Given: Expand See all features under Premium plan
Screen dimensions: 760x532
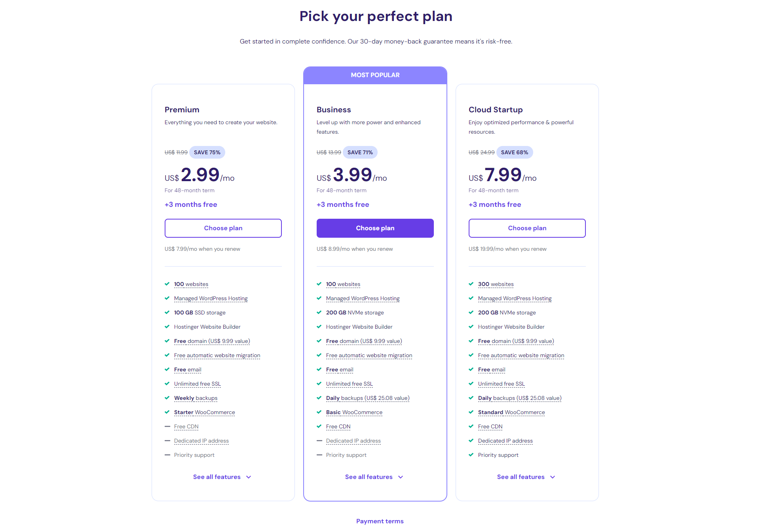Looking at the screenshot, I should pos(222,477).
